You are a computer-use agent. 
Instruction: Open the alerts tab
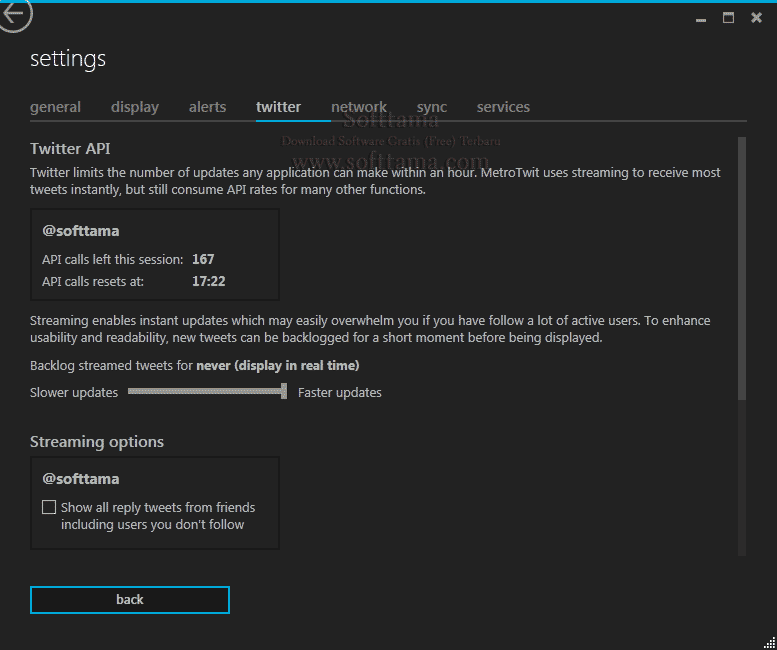pos(207,107)
